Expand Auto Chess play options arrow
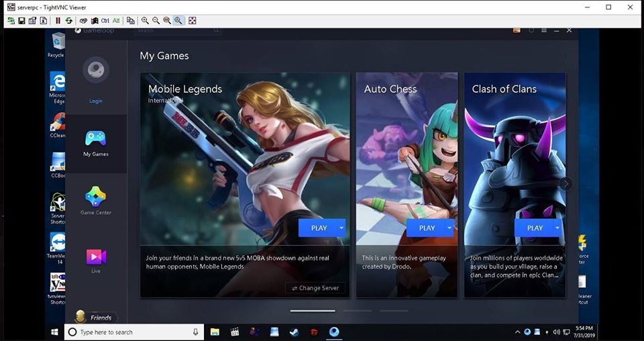This screenshot has height=341, width=644. coord(449,228)
